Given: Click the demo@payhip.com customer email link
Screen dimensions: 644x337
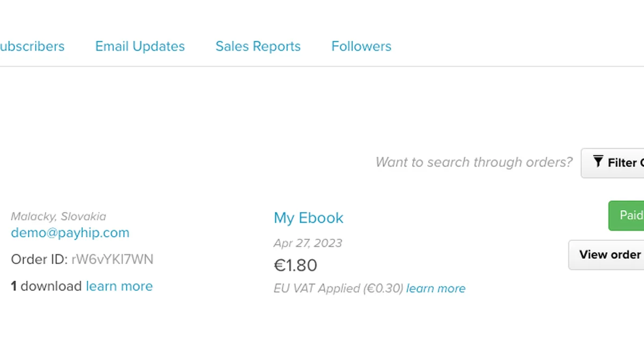Looking at the screenshot, I should point(70,233).
